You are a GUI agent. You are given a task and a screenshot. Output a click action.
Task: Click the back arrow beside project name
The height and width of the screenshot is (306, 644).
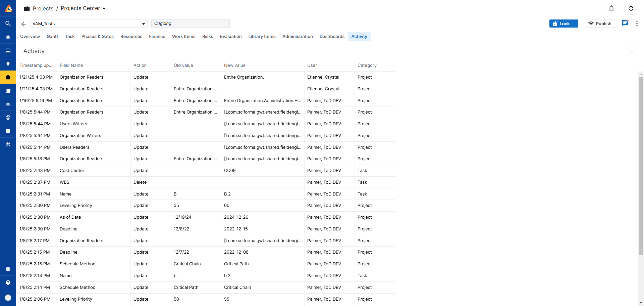pyautogui.click(x=24, y=24)
